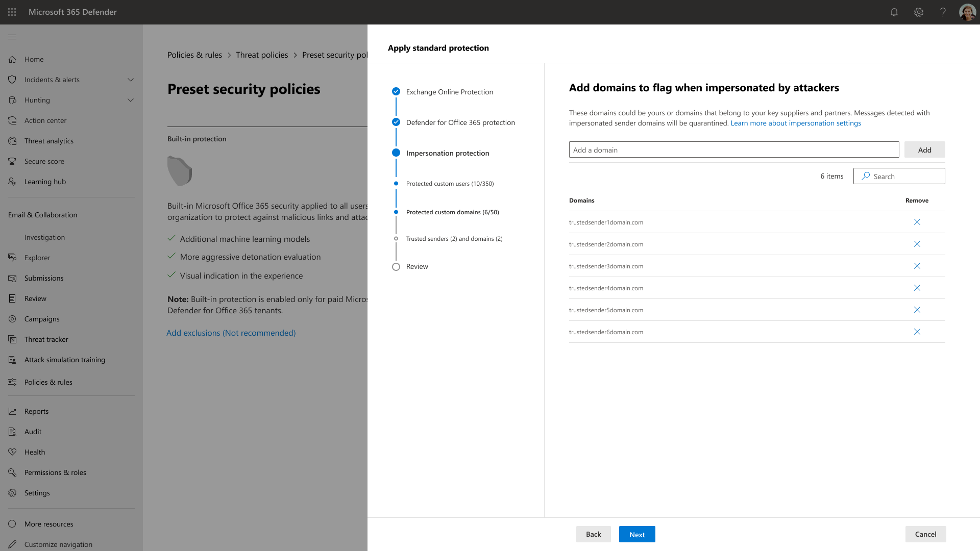The image size is (980, 551).
Task: Click the Health heart icon
Action: pos(12,452)
